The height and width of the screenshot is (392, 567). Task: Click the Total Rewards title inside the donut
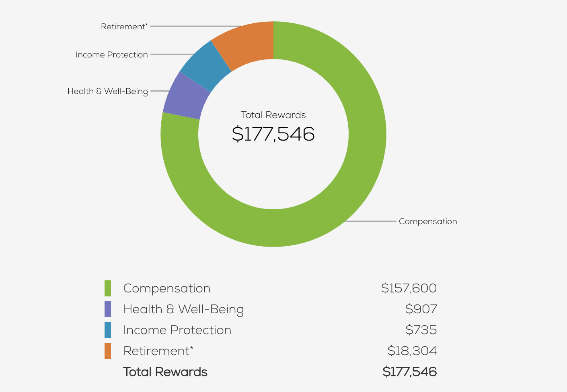point(273,115)
